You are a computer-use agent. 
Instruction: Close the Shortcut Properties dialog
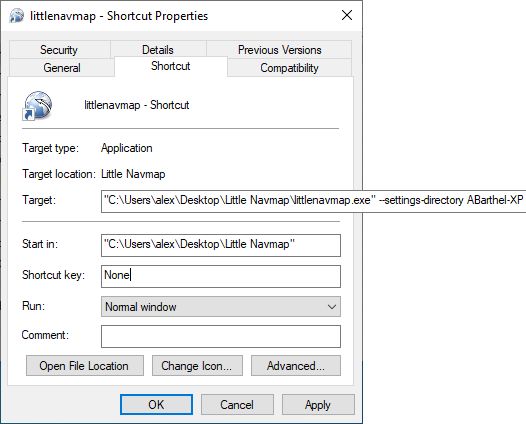pyautogui.click(x=347, y=15)
